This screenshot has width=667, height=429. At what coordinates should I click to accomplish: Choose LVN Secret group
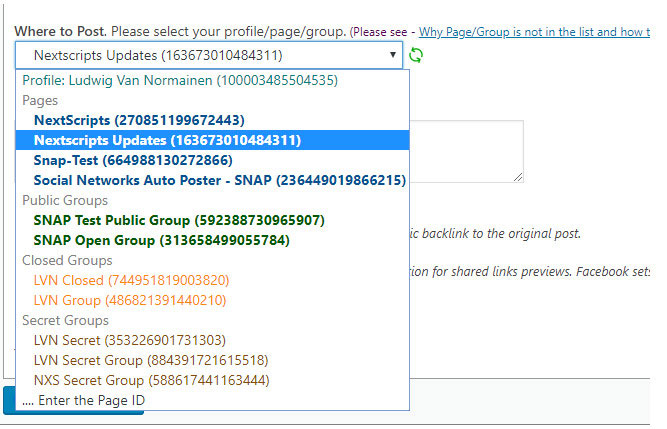(x=129, y=340)
